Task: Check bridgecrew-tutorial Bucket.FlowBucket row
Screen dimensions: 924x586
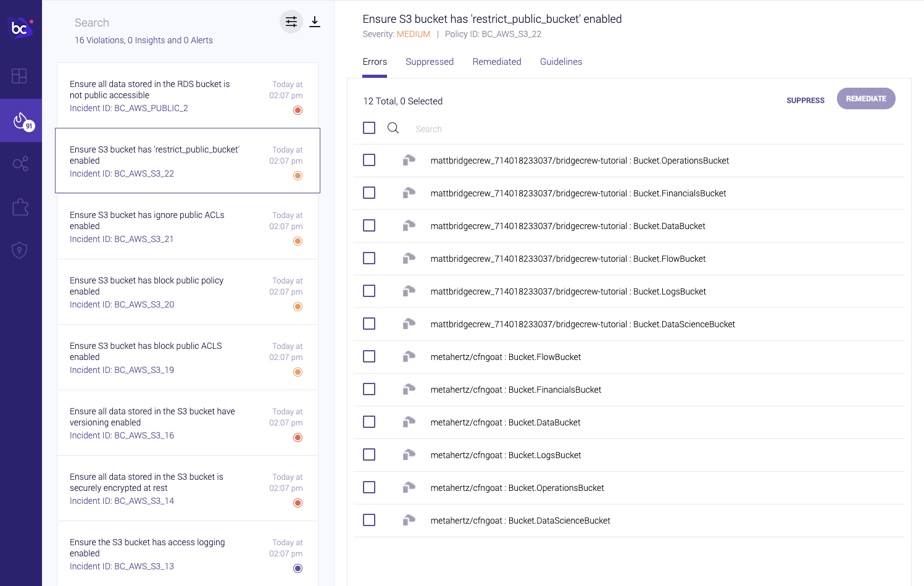Action: (x=369, y=258)
